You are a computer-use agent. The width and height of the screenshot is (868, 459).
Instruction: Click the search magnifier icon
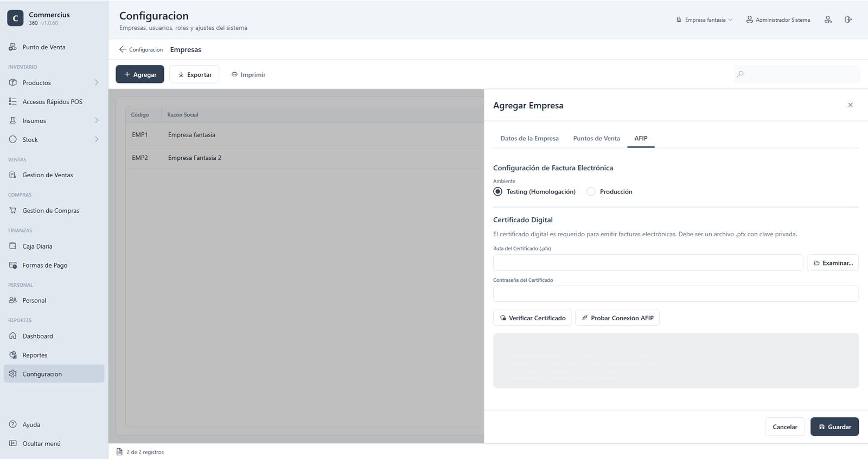741,74
